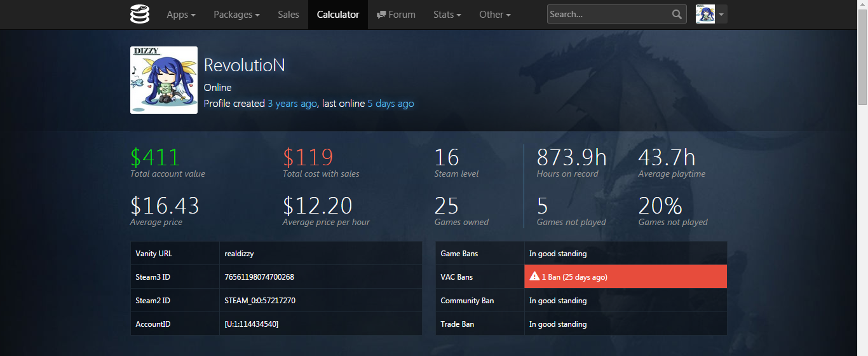868x356 pixels.
Task: Click the Steam level value 16
Action: click(447, 157)
